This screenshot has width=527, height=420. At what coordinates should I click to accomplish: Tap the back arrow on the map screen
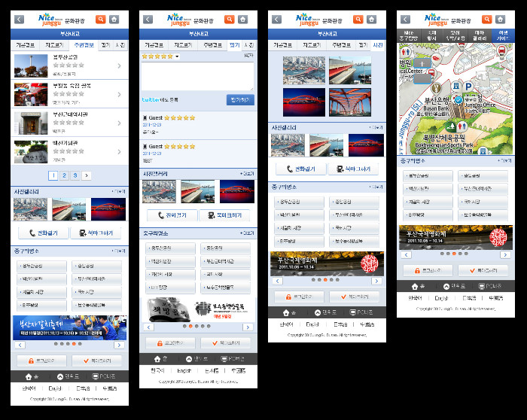405,20
